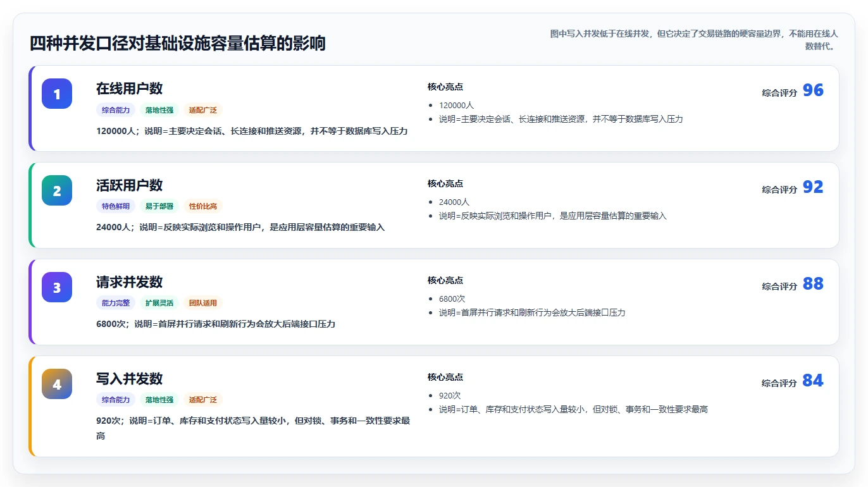Select the 易于部署 tag
This screenshot has height=487, width=868.
pos(159,207)
